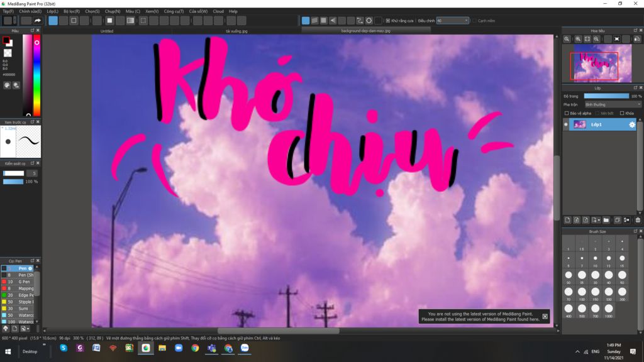Undock the Màu color panel

tap(33, 30)
